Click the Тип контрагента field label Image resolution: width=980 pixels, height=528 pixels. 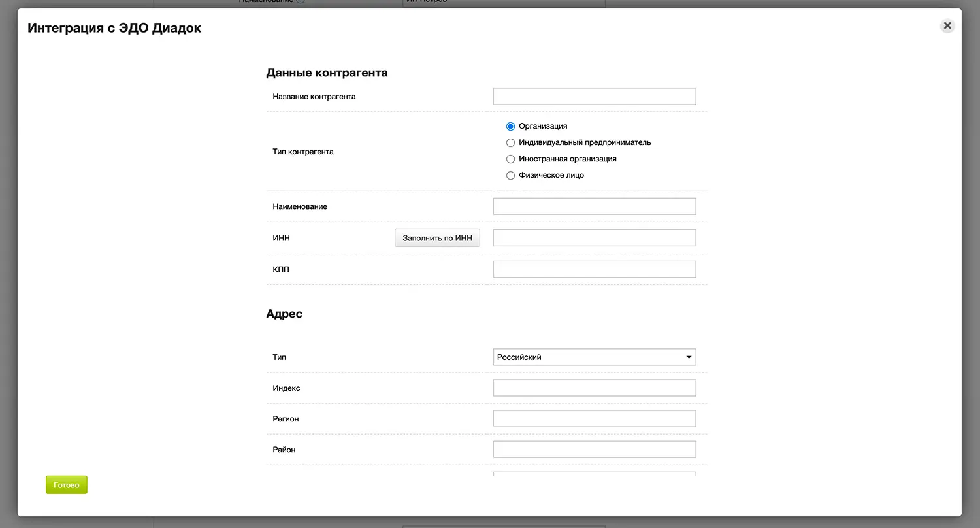(303, 152)
